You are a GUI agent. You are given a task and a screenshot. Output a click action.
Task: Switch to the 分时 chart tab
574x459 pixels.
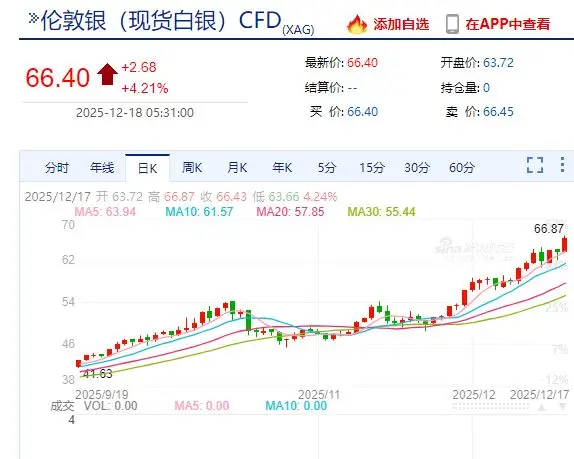(57, 168)
